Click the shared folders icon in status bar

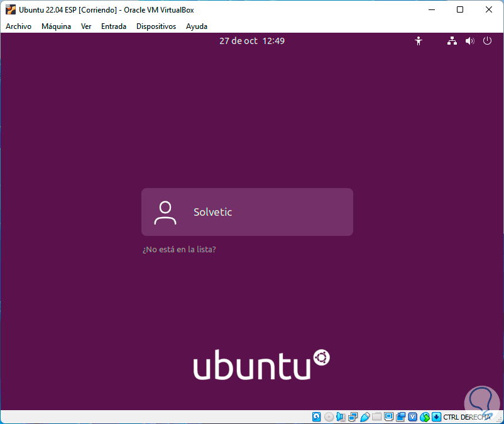pos(376,417)
